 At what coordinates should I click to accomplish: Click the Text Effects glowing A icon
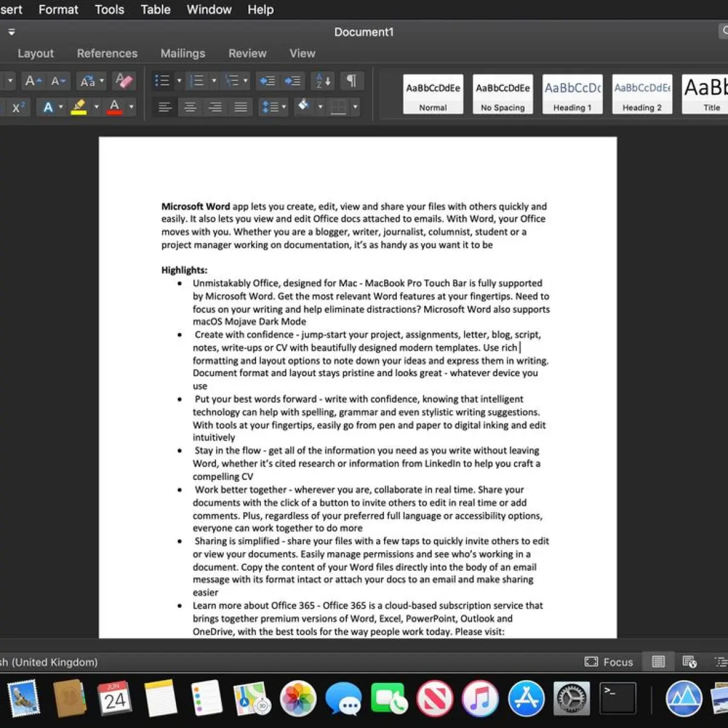48,107
